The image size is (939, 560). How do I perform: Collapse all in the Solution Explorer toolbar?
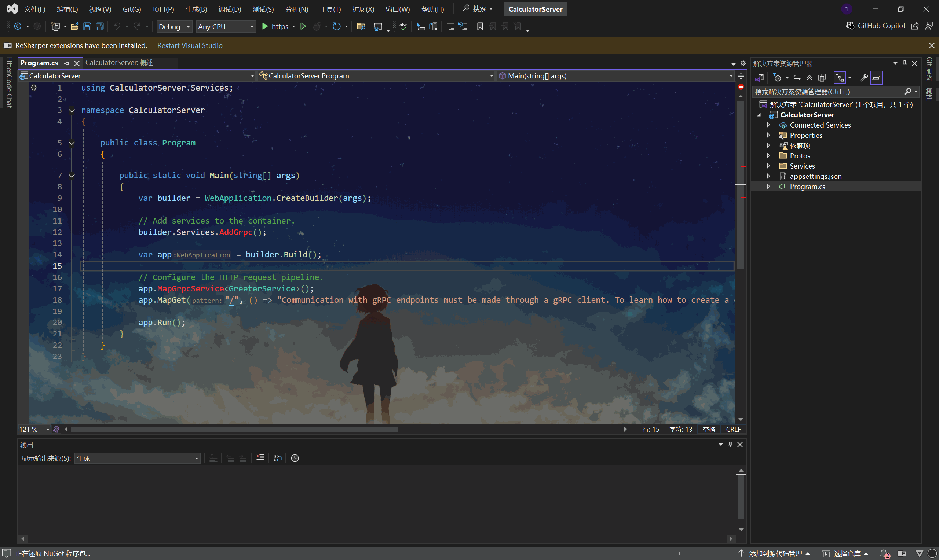[x=810, y=78]
